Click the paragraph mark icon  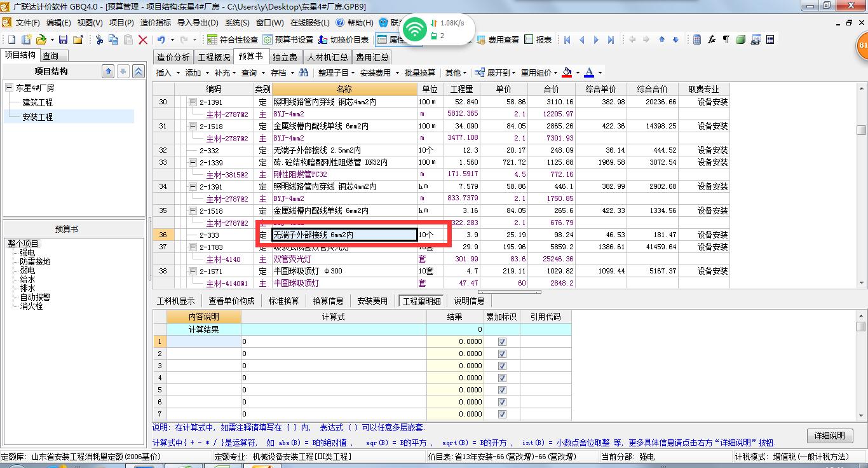[726, 39]
